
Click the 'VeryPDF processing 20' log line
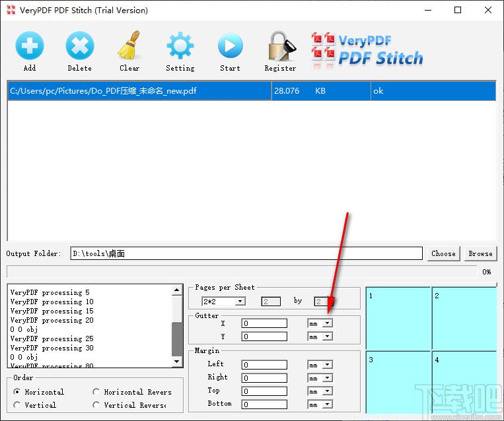point(52,320)
